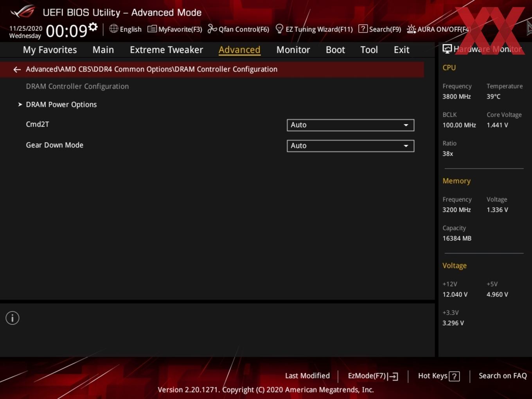
Task: Click the version copyright text
Action: pyautogui.click(x=266, y=390)
